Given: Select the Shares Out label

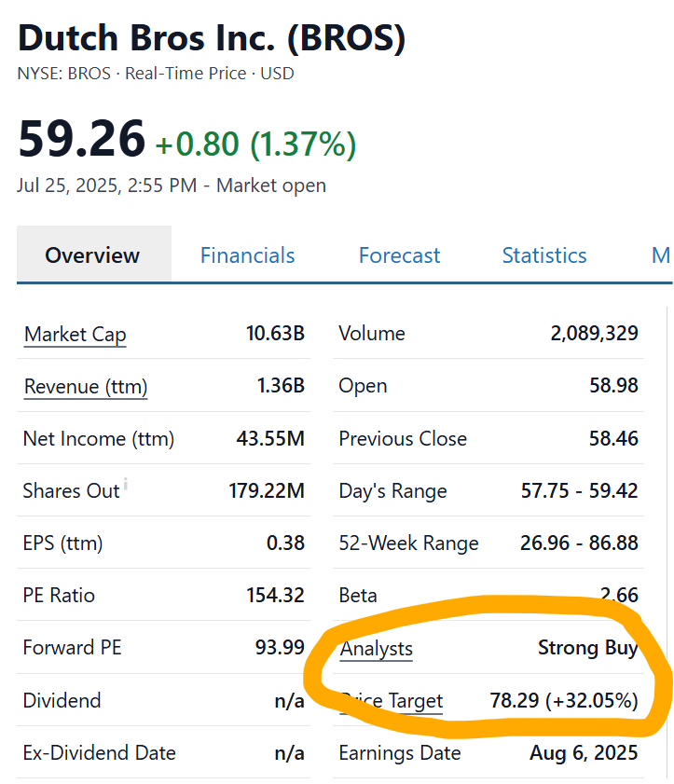Looking at the screenshot, I should (x=71, y=491).
